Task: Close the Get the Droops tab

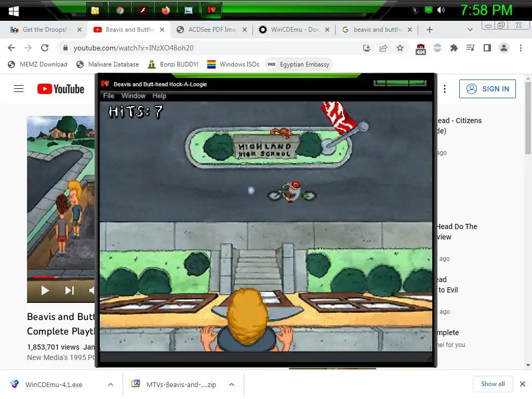Action: [79, 30]
